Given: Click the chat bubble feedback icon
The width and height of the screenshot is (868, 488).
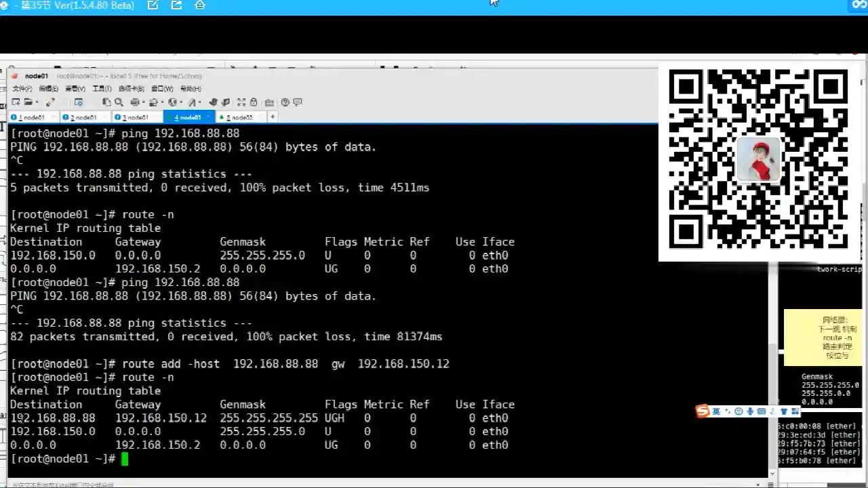Looking at the screenshot, I should [x=297, y=102].
